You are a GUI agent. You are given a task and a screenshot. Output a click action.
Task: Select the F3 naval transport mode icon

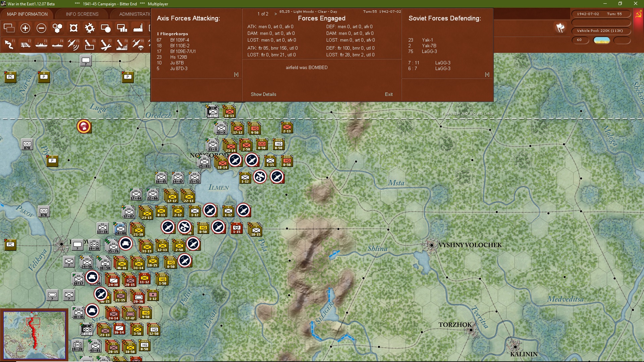click(41, 44)
